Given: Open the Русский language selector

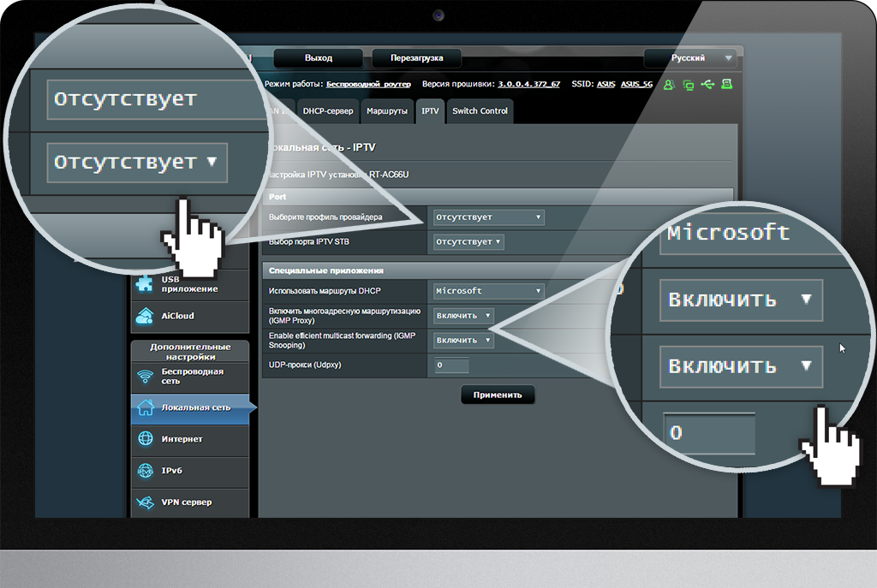Looking at the screenshot, I should [690, 58].
